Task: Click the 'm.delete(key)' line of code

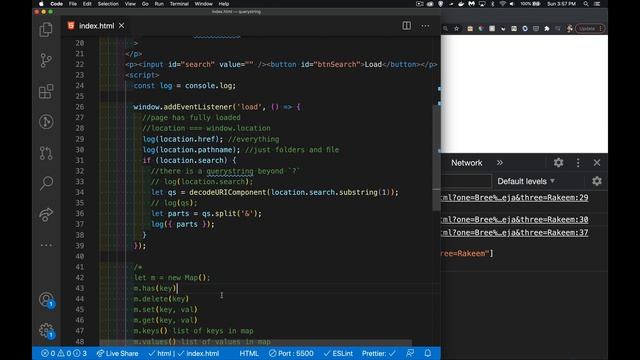Action: pos(161,299)
